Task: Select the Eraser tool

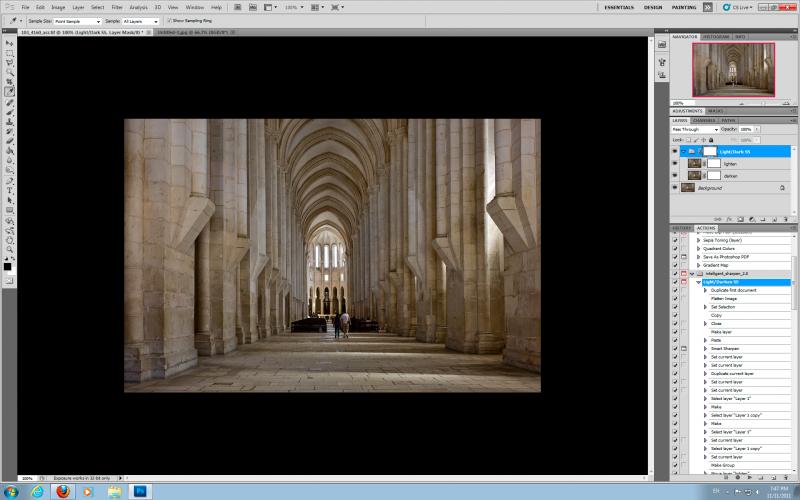Action: coord(9,141)
